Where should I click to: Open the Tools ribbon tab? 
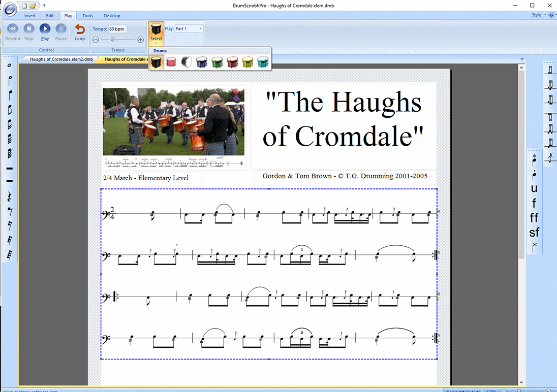click(87, 16)
